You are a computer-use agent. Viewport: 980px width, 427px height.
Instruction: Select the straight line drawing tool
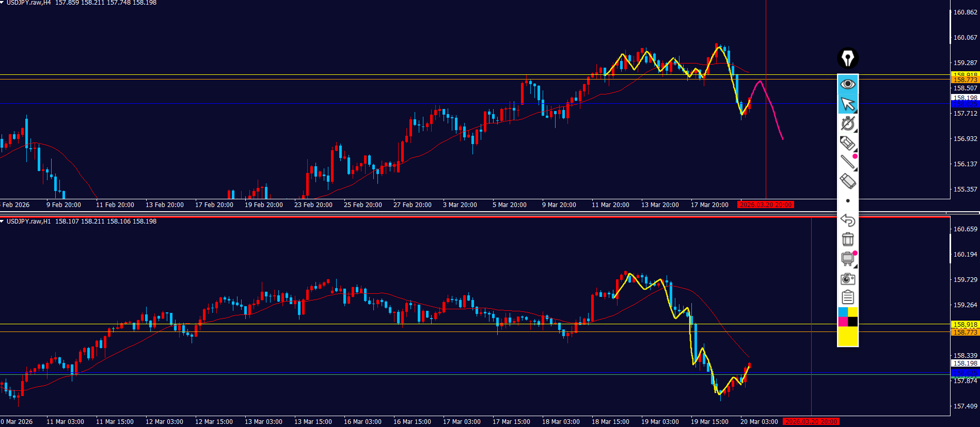click(x=847, y=162)
